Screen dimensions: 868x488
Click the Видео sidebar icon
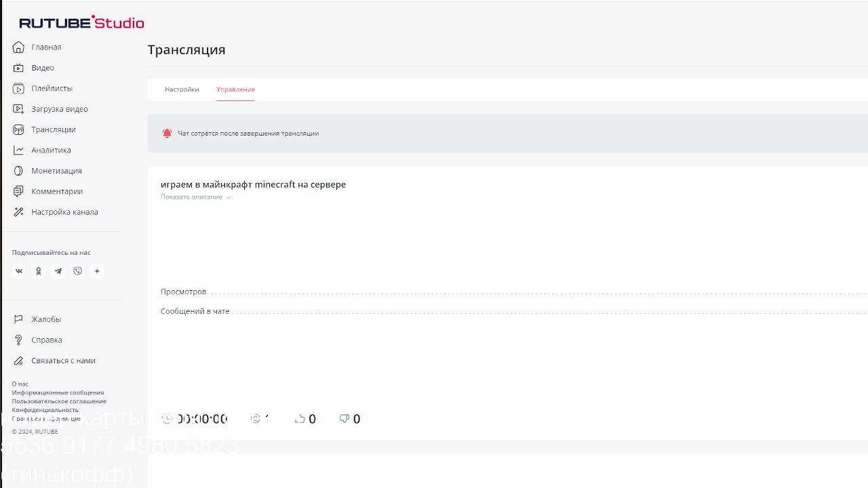coord(18,68)
